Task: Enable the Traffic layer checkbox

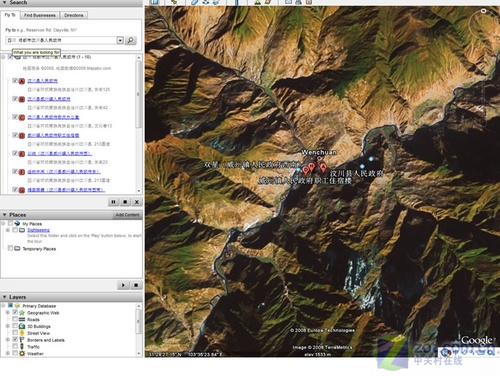Action: [x=15, y=346]
